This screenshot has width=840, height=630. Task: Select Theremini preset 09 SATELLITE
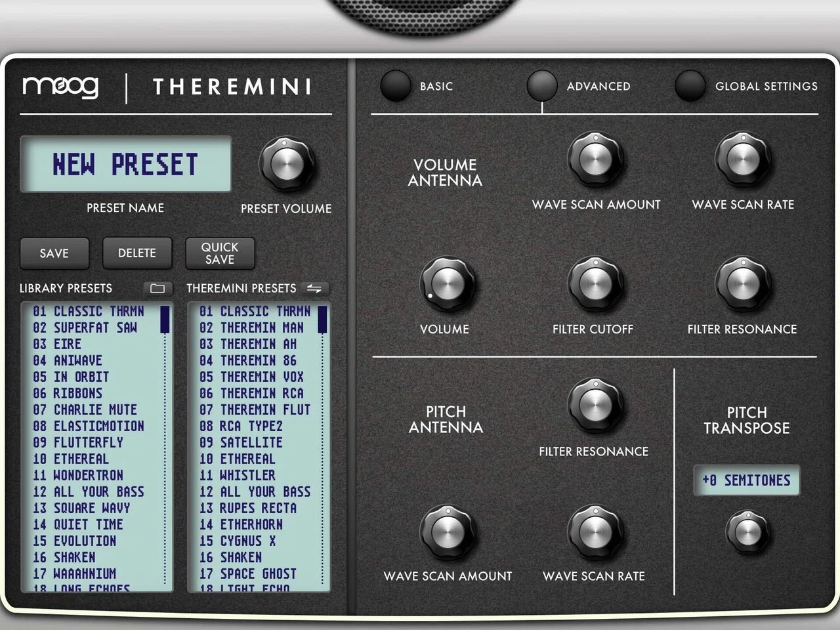click(241, 442)
